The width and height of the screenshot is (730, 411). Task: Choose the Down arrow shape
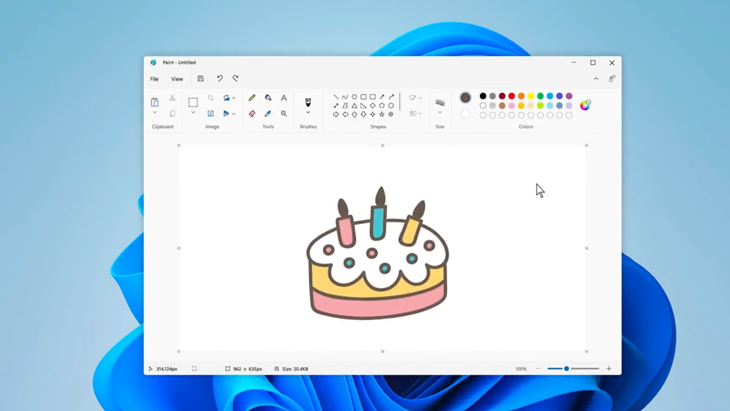[x=364, y=115]
